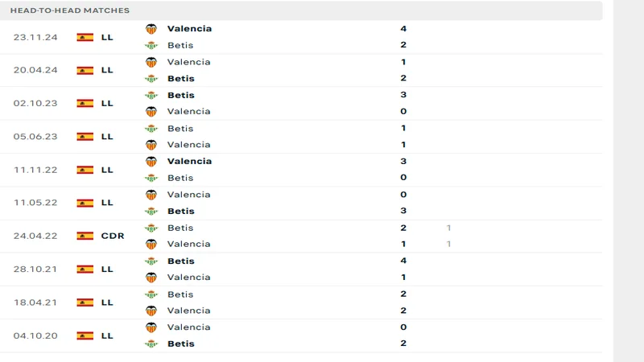Image resolution: width=644 pixels, height=362 pixels.
Task: Click Betis crest in 11.05.22 match
Action: pos(151,211)
